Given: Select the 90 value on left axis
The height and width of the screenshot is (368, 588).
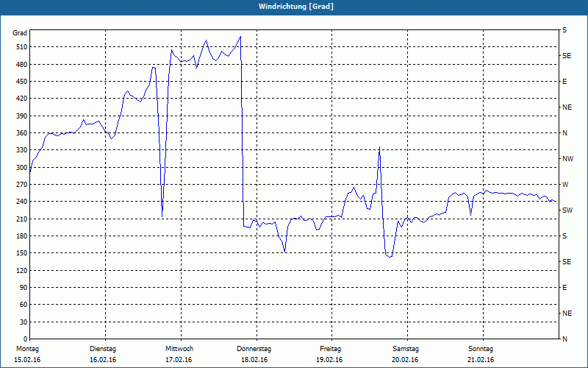Looking at the screenshot, I should point(23,288).
